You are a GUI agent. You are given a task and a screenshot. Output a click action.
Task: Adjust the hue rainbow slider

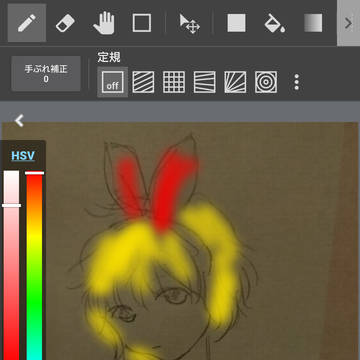pyautogui.click(x=34, y=265)
